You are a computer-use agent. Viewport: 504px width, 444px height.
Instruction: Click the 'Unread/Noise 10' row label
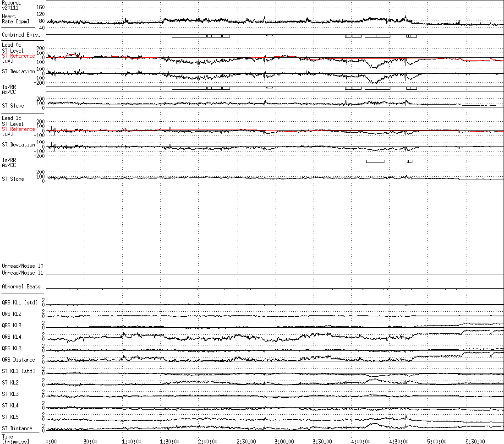[22, 266]
